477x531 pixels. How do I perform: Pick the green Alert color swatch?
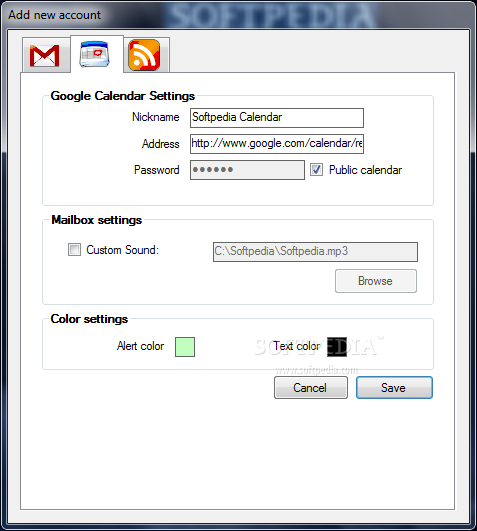pyautogui.click(x=185, y=347)
